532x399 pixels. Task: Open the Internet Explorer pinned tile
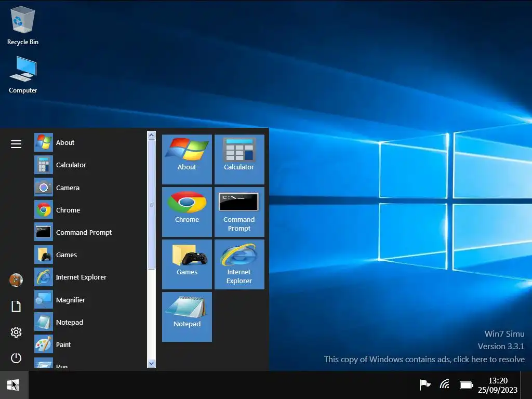(x=239, y=264)
